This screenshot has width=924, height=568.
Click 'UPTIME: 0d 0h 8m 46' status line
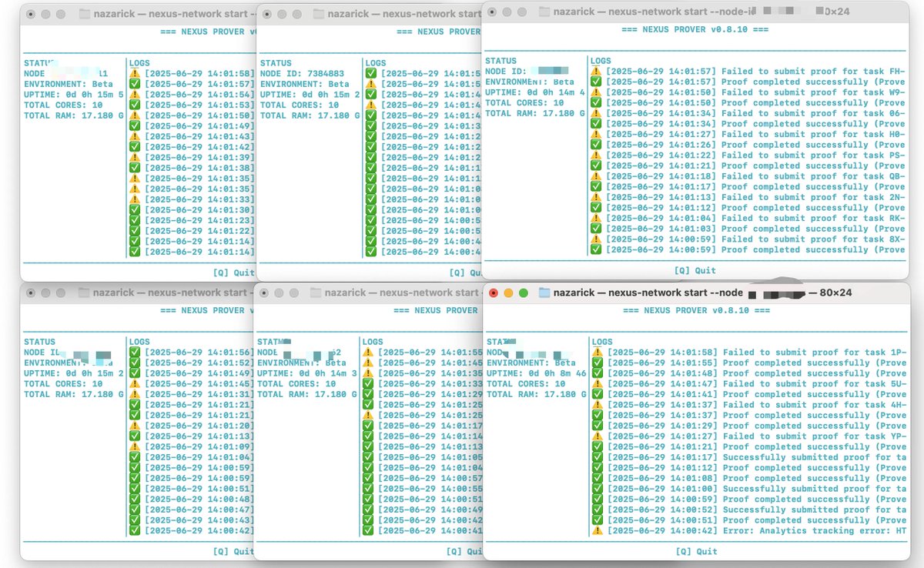click(x=536, y=373)
